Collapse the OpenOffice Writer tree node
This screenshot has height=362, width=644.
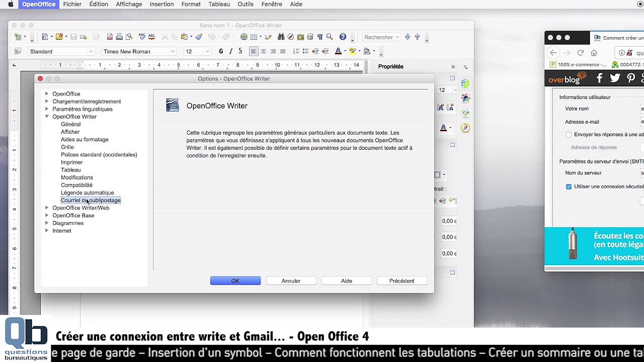(x=47, y=117)
